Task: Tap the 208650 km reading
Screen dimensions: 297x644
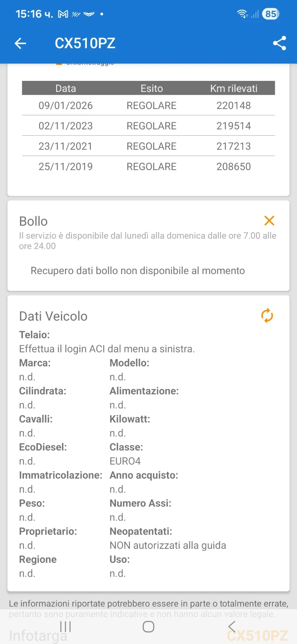Action: click(234, 167)
